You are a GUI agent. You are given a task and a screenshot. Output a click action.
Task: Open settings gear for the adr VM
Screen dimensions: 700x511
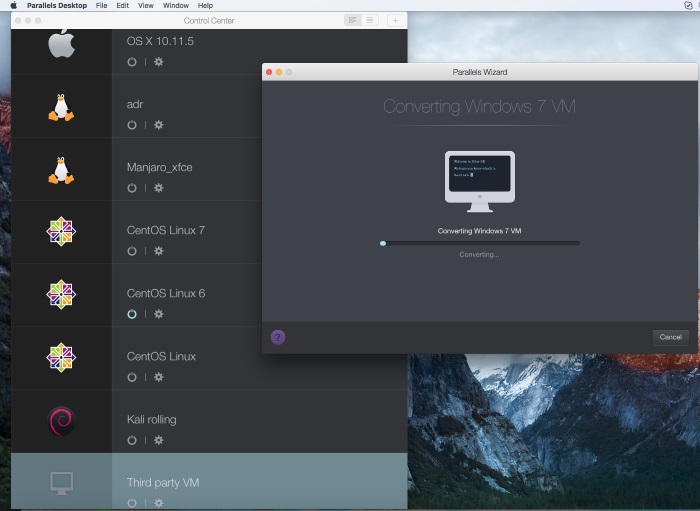(x=158, y=125)
